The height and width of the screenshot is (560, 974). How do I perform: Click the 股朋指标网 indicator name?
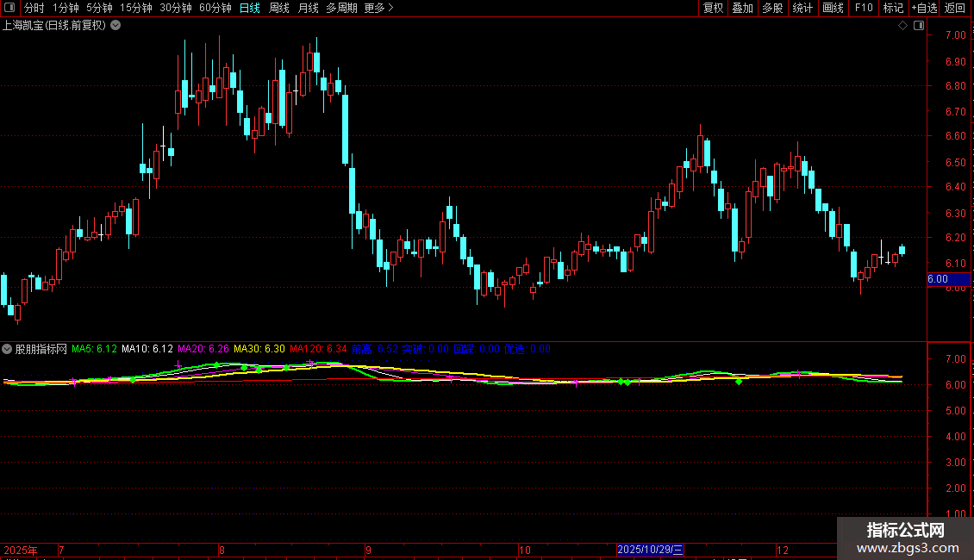[41, 349]
